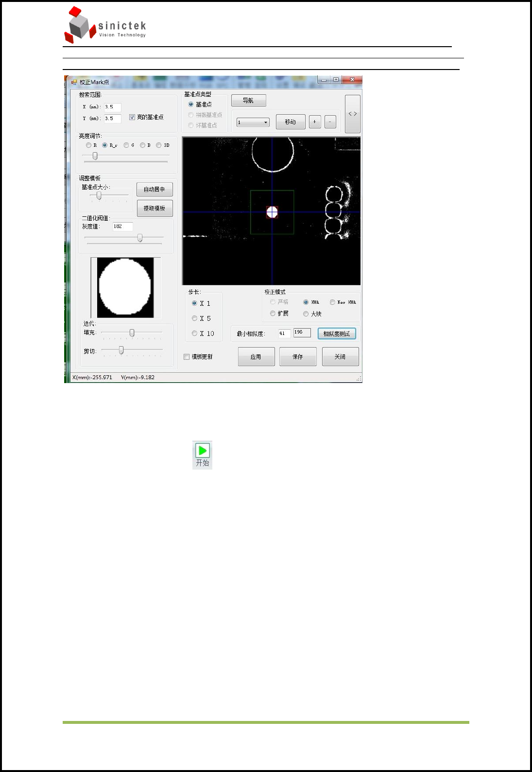Select step length X 10

coord(194,333)
